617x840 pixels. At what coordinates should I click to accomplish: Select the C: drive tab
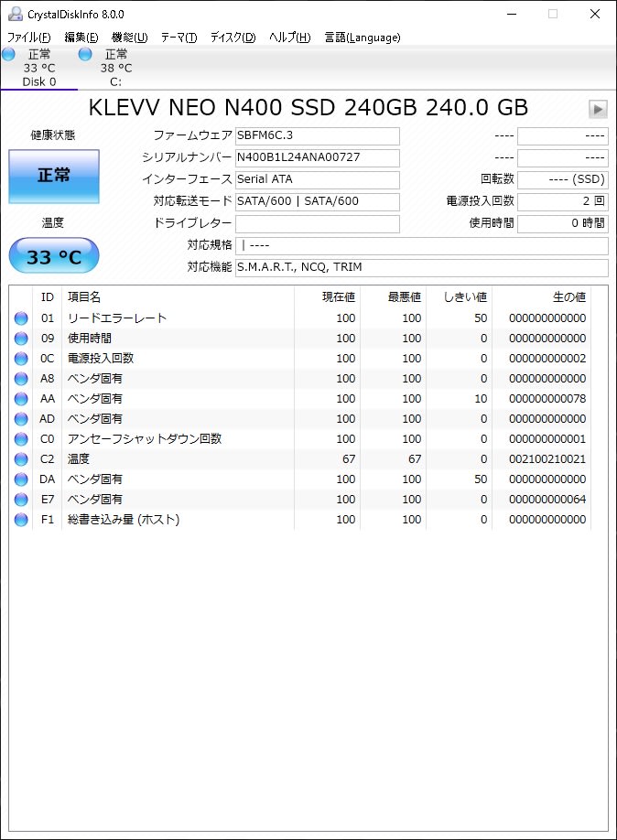tap(116, 68)
